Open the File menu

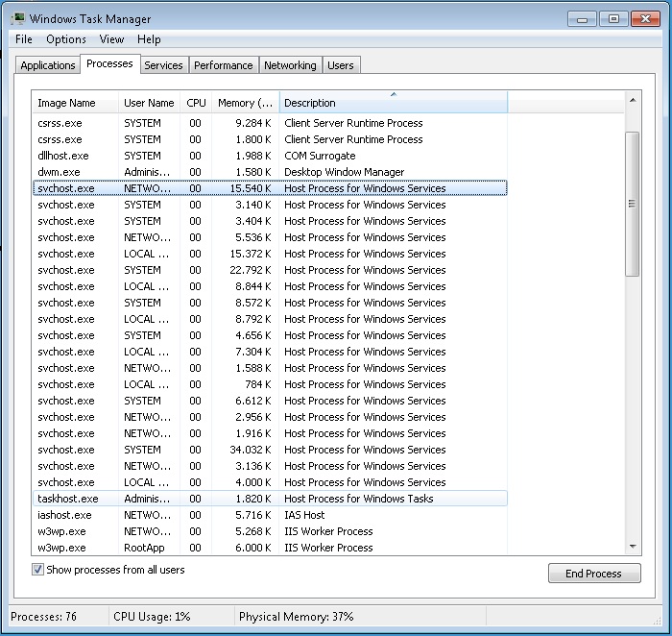pos(24,39)
